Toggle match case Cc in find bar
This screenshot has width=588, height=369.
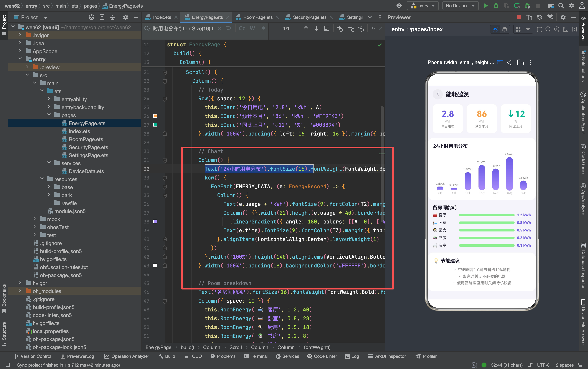coord(242,29)
